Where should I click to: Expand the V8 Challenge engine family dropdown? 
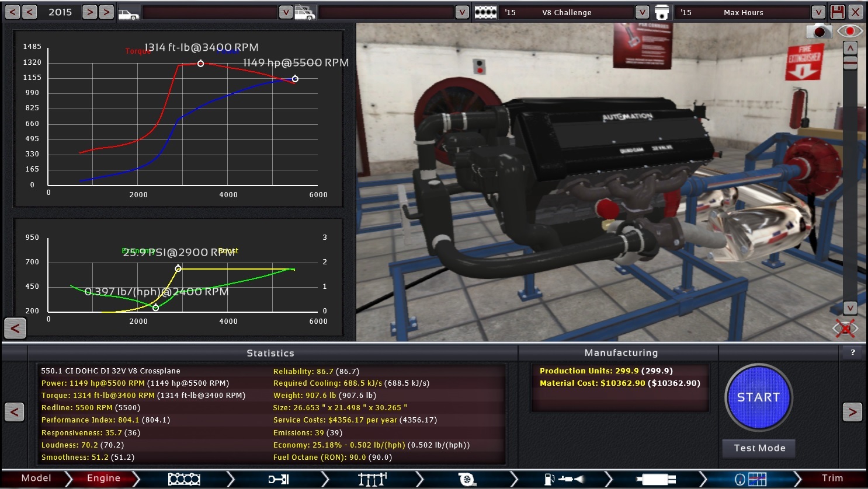tap(642, 12)
